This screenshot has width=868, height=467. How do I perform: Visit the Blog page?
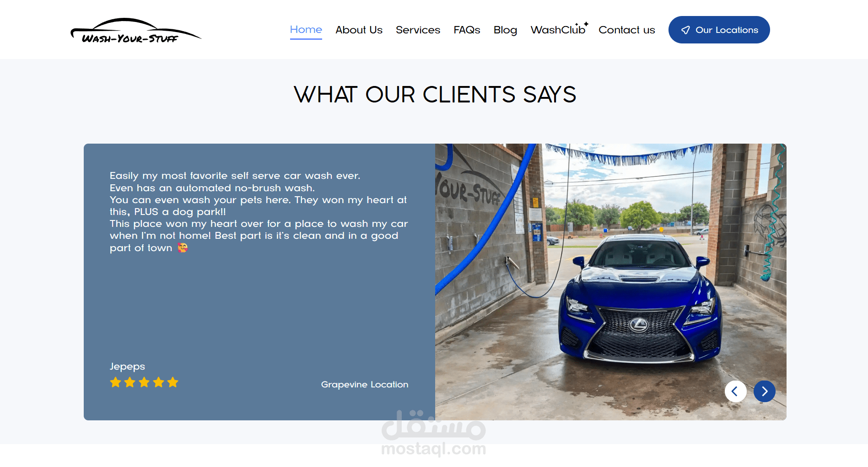point(505,30)
